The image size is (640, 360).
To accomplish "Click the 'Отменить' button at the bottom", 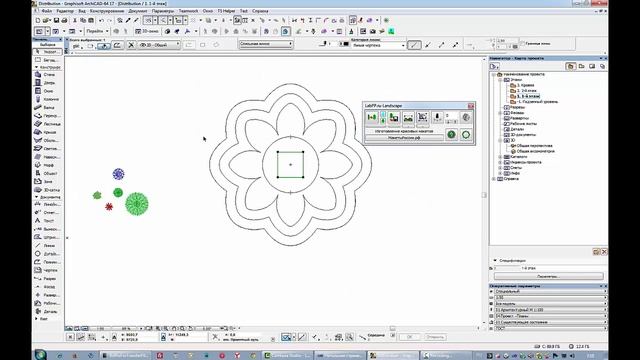I will pos(435,337).
